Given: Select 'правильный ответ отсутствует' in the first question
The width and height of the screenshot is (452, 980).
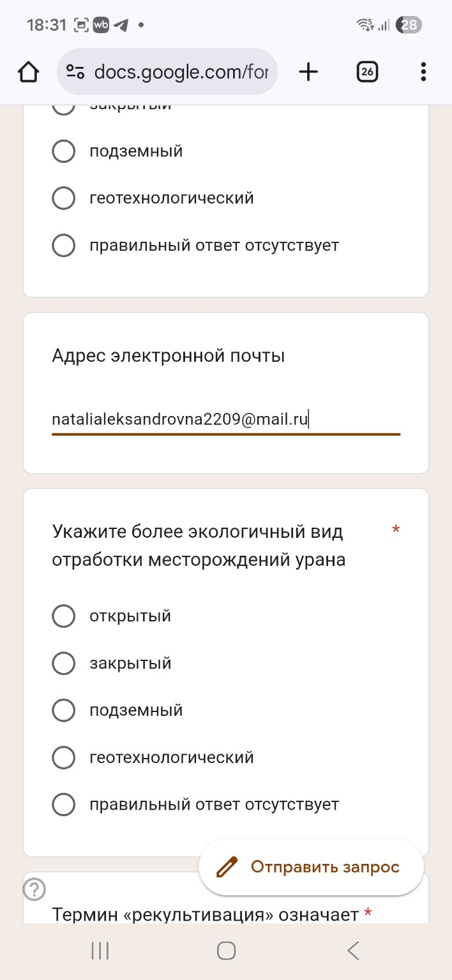Looking at the screenshot, I should (63, 244).
